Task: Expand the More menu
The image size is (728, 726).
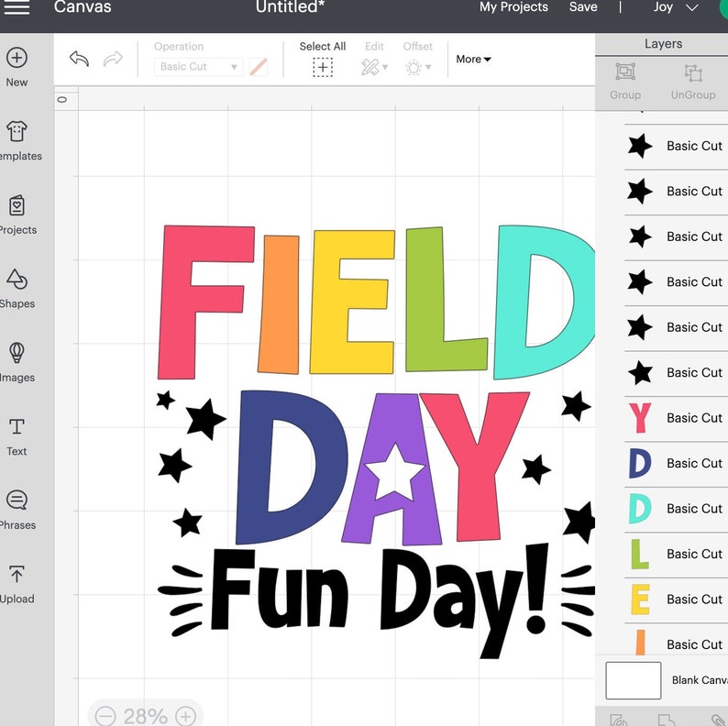Action: (x=473, y=59)
